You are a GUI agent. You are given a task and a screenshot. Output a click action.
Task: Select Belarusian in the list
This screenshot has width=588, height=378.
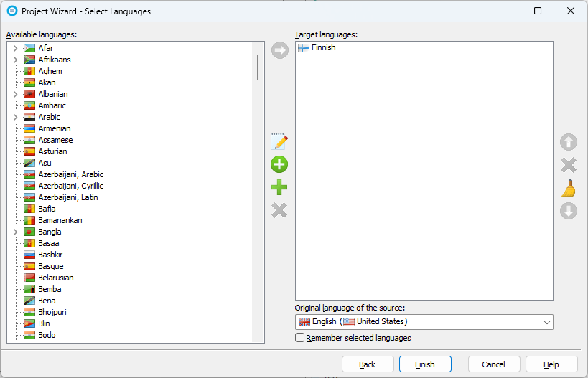(x=56, y=278)
